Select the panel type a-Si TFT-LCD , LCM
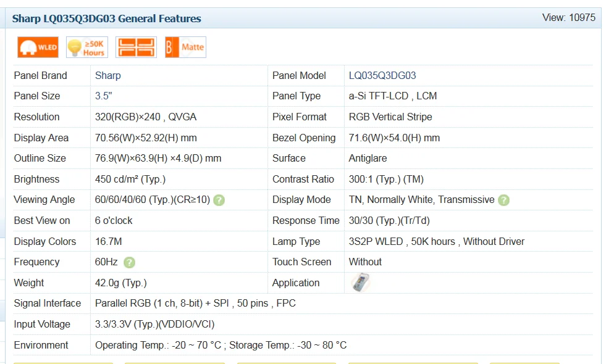This screenshot has height=364, width=606. coord(393,96)
